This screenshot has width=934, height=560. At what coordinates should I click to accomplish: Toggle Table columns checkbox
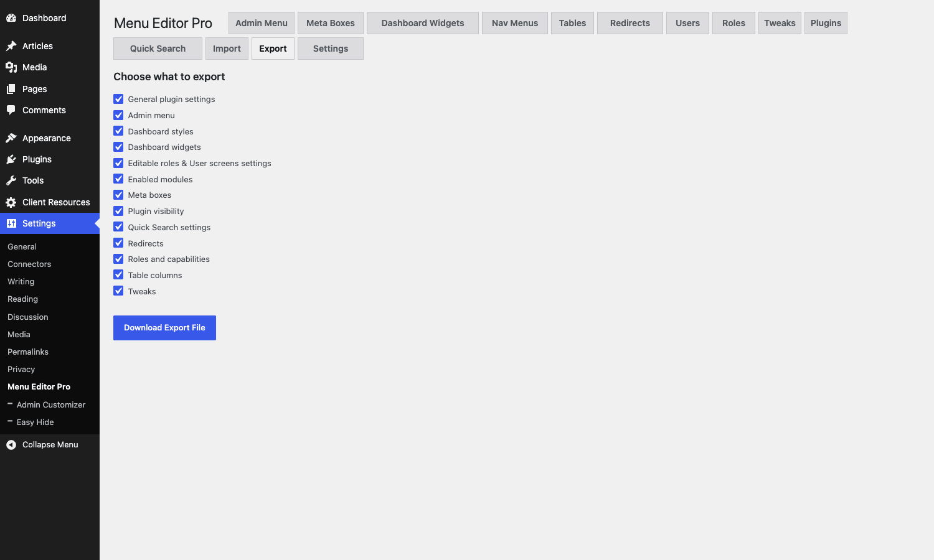[x=118, y=274]
